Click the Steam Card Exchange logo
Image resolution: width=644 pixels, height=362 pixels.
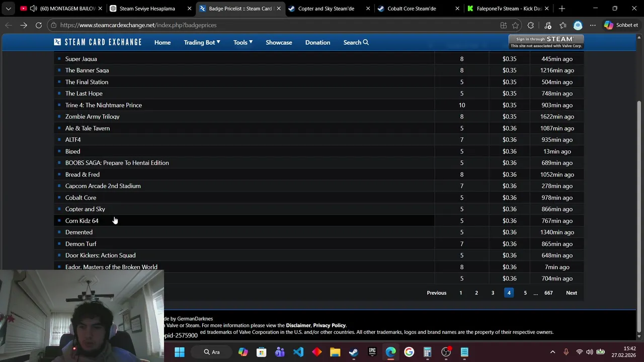coord(98,42)
